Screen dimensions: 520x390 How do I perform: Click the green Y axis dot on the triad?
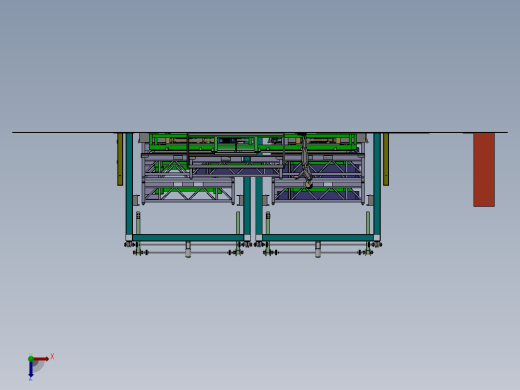pyautogui.click(x=31, y=359)
